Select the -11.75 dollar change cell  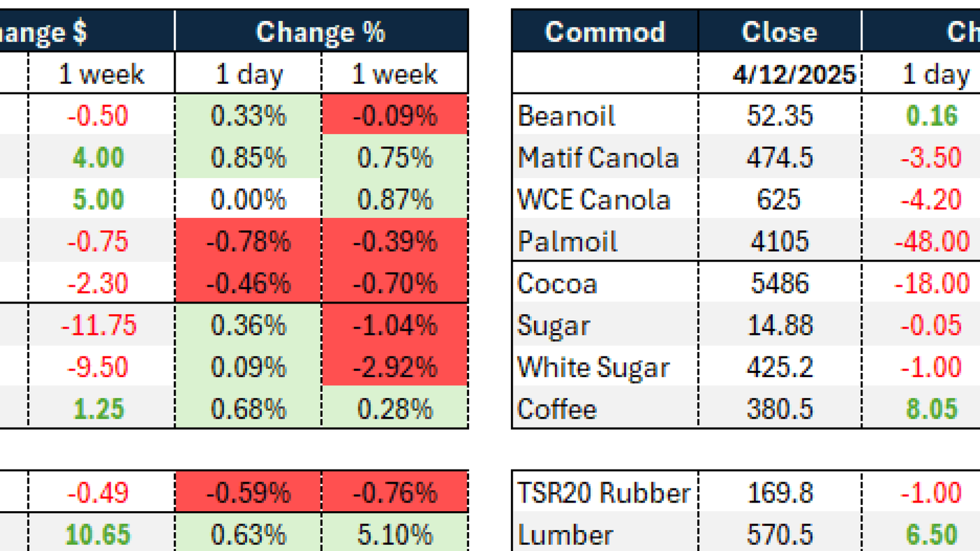99,325
